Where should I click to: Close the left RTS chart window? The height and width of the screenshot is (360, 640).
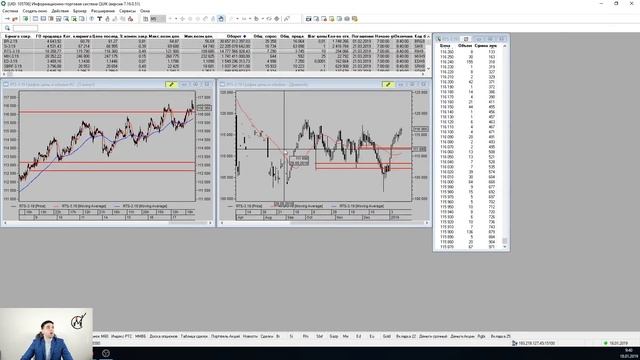(x=207, y=84)
